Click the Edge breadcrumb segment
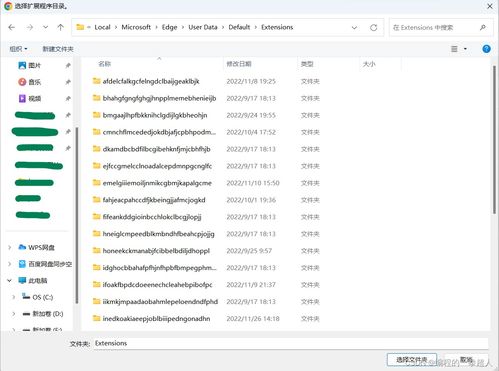499x371 pixels. (169, 27)
